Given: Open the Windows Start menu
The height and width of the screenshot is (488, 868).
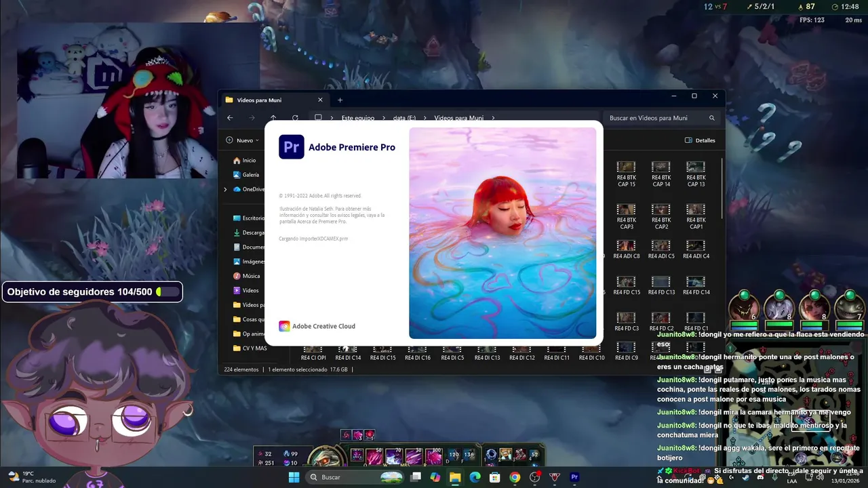Looking at the screenshot, I should [294, 477].
